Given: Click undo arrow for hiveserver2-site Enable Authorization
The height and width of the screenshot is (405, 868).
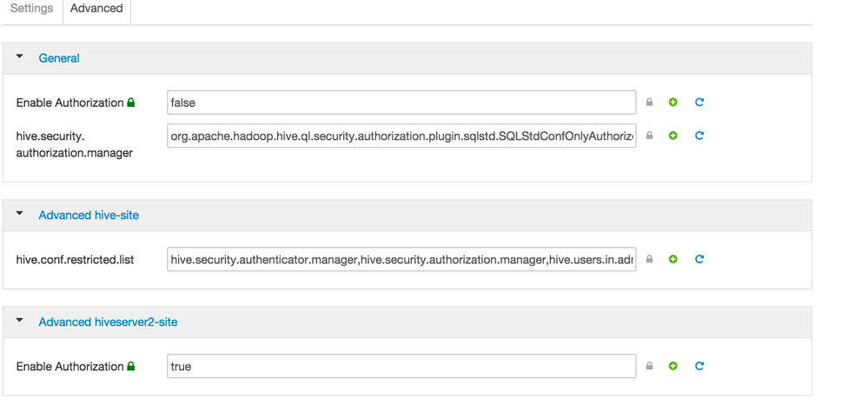Looking at the screenshot, I should 699,366.
